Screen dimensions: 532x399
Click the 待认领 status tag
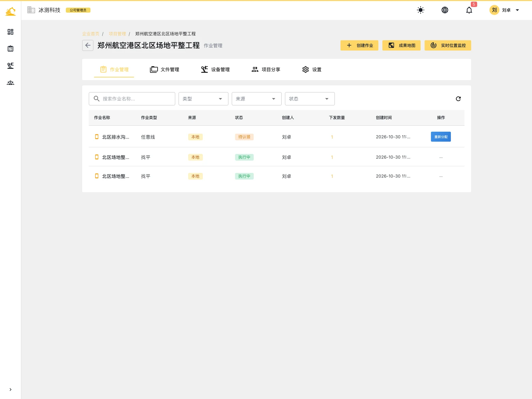[x=244, y=137]
